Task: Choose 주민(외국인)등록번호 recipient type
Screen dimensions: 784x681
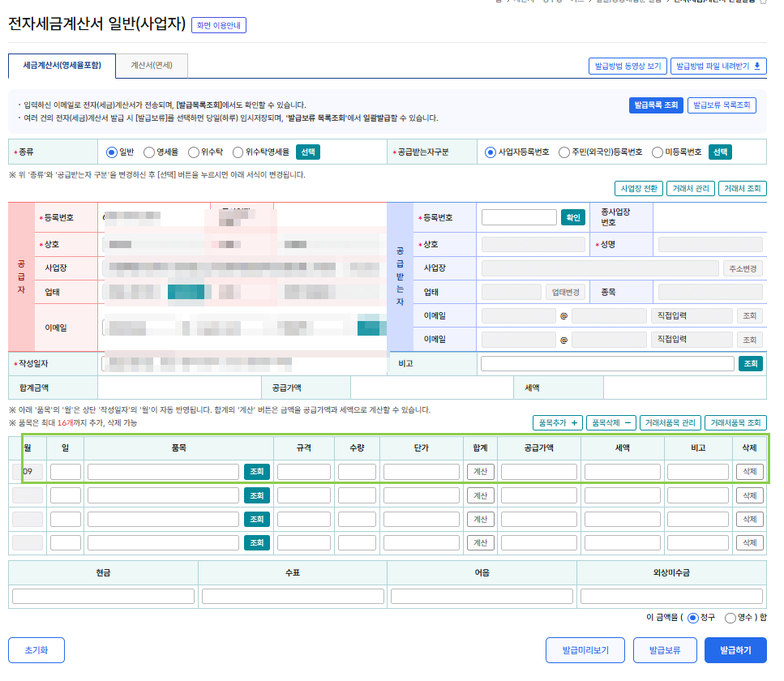Action: [564, 152]
